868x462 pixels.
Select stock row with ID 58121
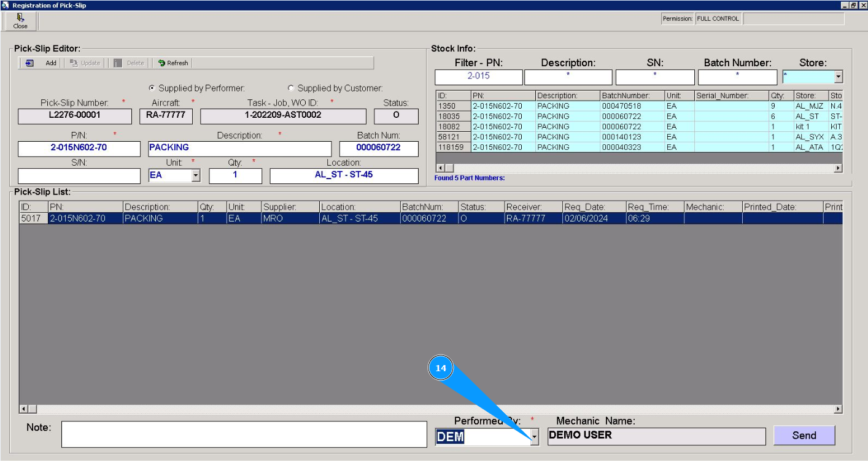click(639, 137)
